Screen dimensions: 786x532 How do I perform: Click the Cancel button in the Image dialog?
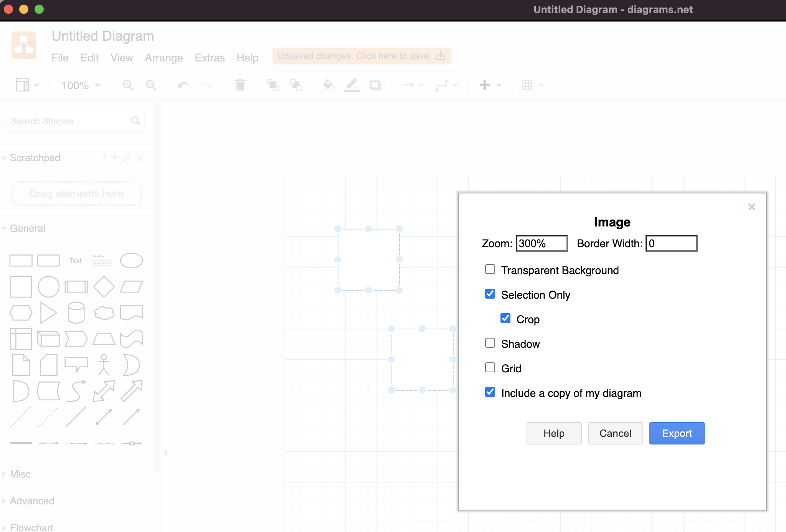tap(614, 433)
